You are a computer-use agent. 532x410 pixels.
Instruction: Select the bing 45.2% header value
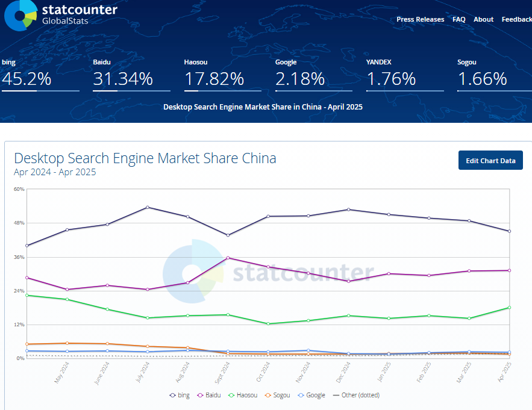coord(27,79)
